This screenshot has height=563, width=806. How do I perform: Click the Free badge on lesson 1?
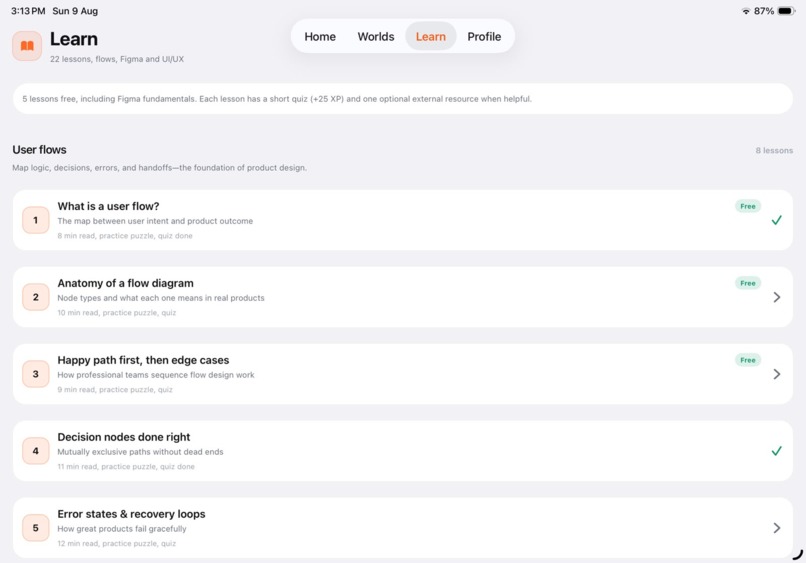coord(747,206)
